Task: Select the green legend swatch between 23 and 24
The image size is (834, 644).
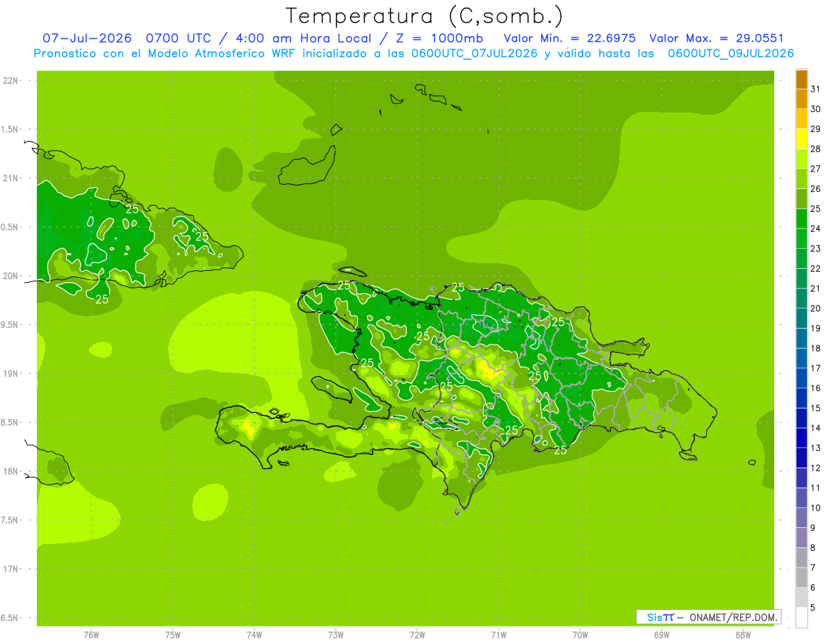Action: point(801,238)
